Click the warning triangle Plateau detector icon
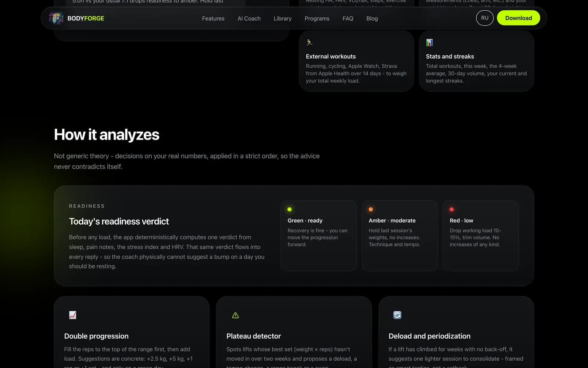 tap(236, 315)
